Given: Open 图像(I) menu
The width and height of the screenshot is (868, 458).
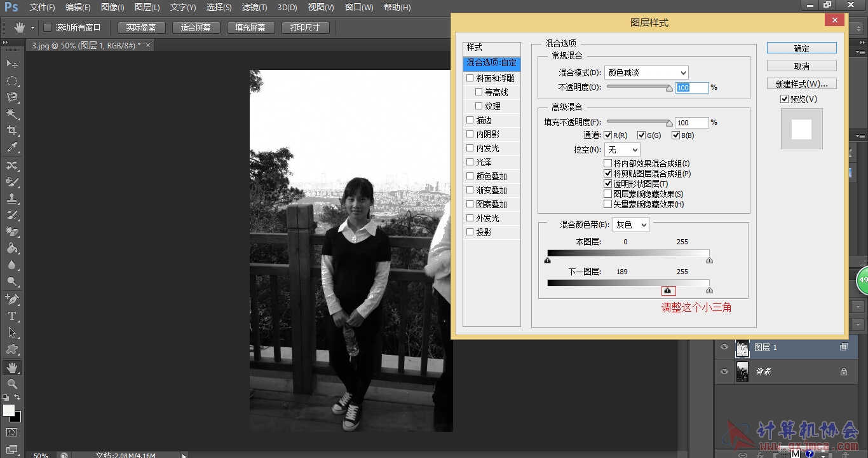Looking at the screenshot, I should pyautogui.click(x=112, y=8).
